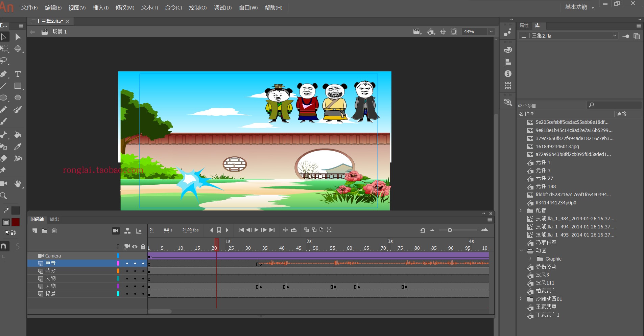Open the library document 二十三集2.fla dropdown

568,36
